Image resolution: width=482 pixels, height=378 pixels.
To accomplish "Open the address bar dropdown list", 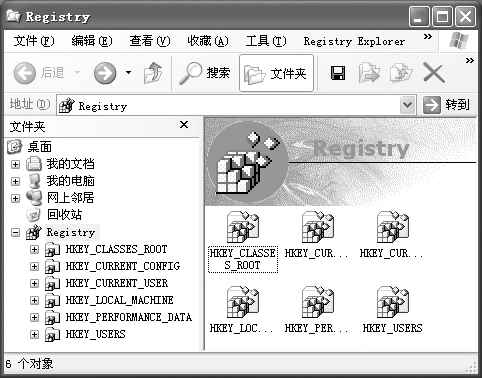I will click(x=408, y=105).
